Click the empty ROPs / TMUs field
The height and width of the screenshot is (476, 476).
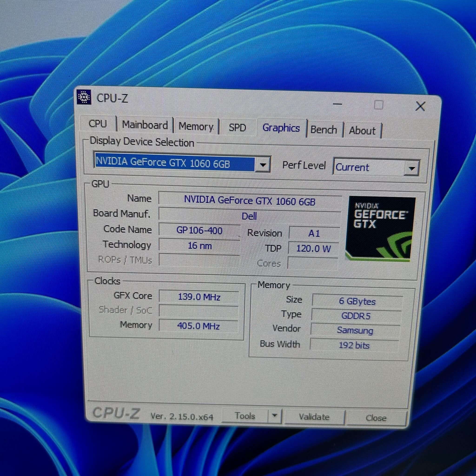click(x=199, y=260)
